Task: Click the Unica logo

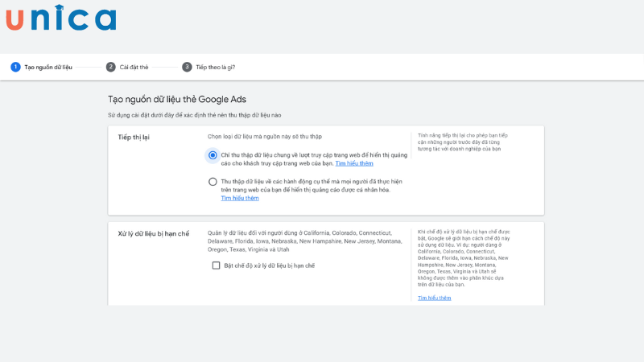Action: [x=60, y=19]
